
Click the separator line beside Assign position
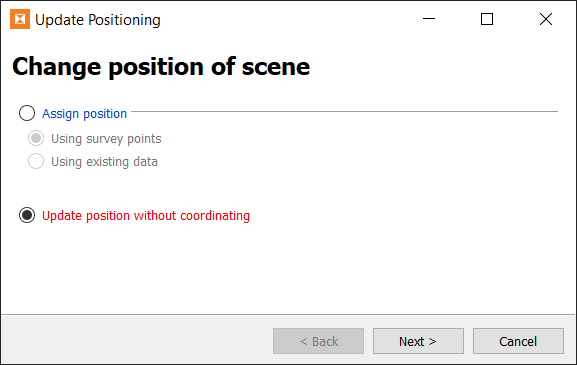[344, 111]
